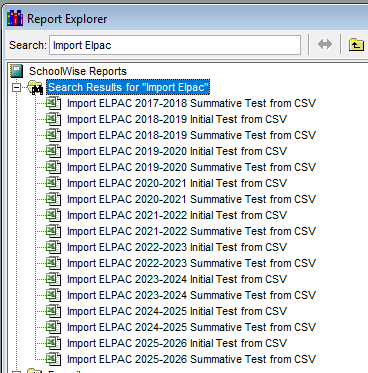
Task: Click the Excel icon for 2021-2022 Initial Test
Action: (53, 215)
